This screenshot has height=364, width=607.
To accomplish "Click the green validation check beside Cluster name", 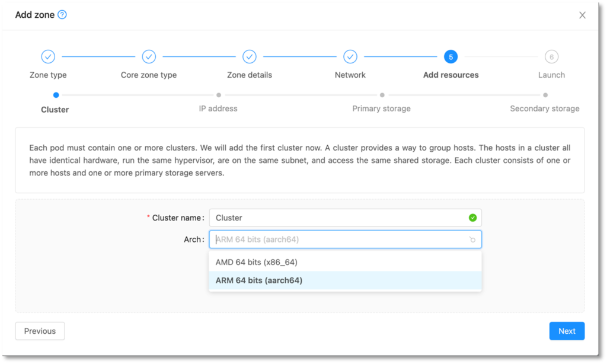I will 472,218.
